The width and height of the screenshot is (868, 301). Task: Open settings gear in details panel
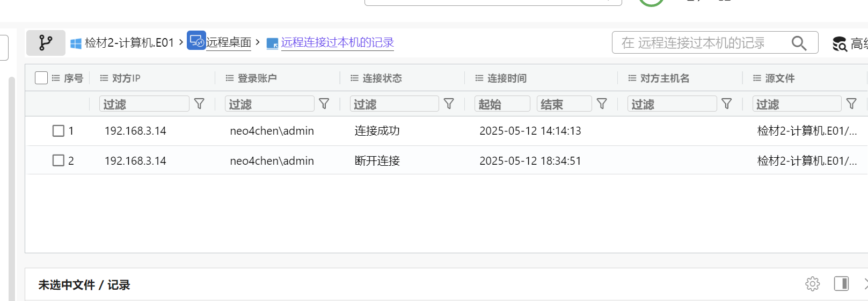813,284
